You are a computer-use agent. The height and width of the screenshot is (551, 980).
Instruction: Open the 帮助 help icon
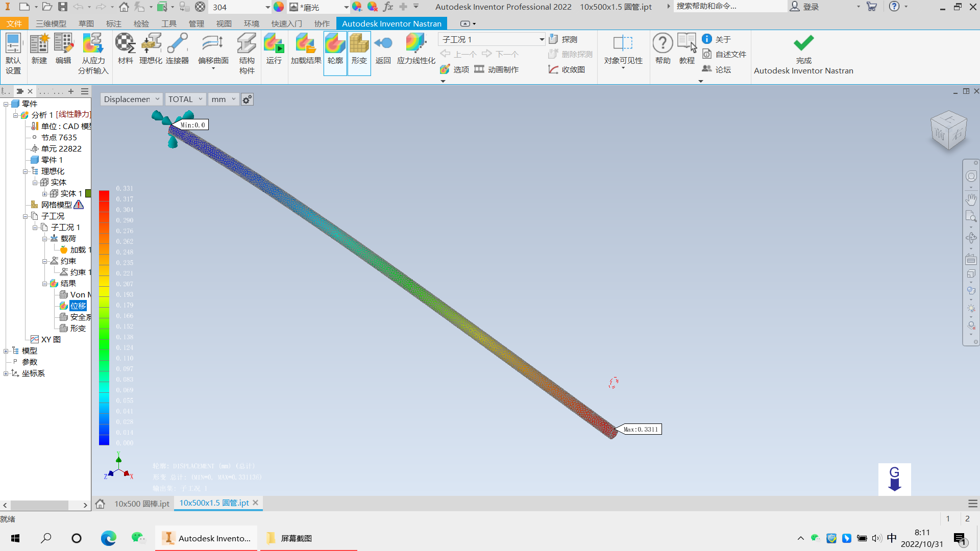coord(663,49)
